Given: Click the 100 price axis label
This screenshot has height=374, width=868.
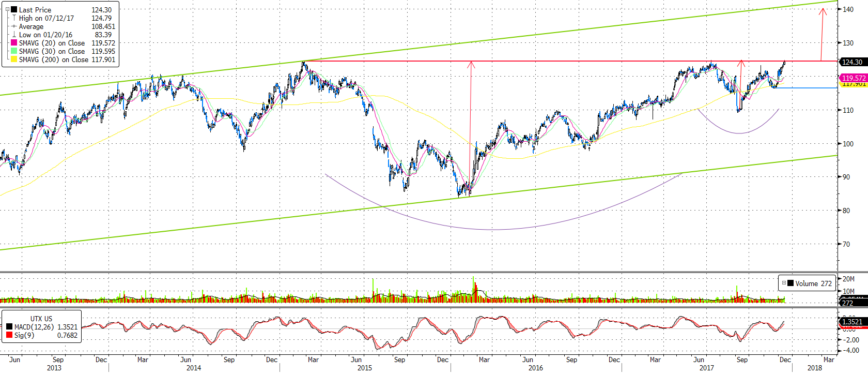Looking at the screenshot, I should [x=848, y=144].
